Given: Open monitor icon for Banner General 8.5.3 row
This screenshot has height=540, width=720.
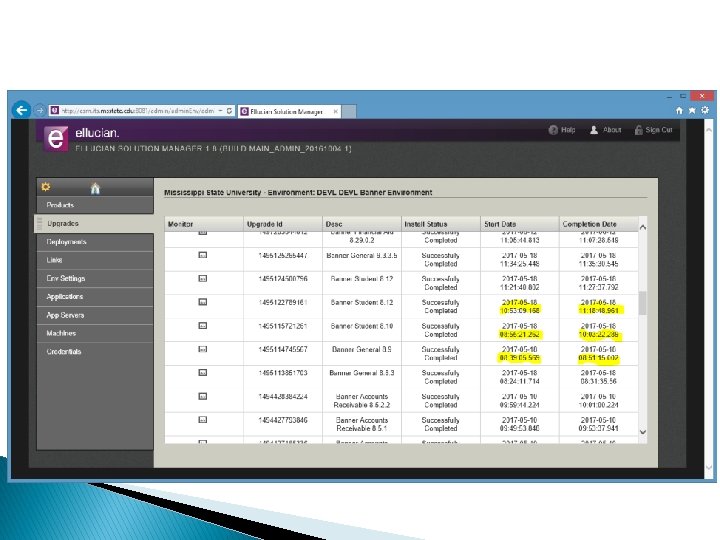Looking at the screenshot, I should click(x=202, y=372).
